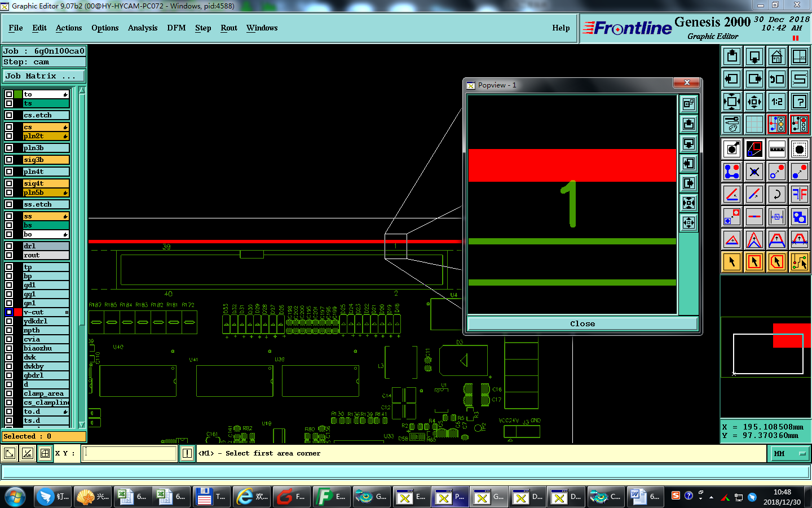Click the Popview pan left icon
This screenshot has width=812, height=508.
click(x=689, y=163)
